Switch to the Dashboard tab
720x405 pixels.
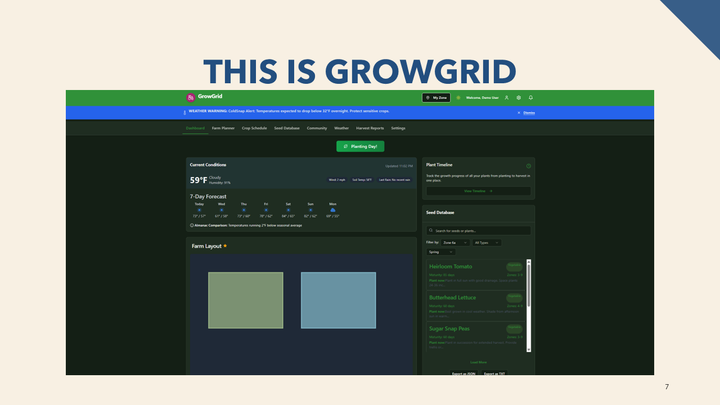195,128
